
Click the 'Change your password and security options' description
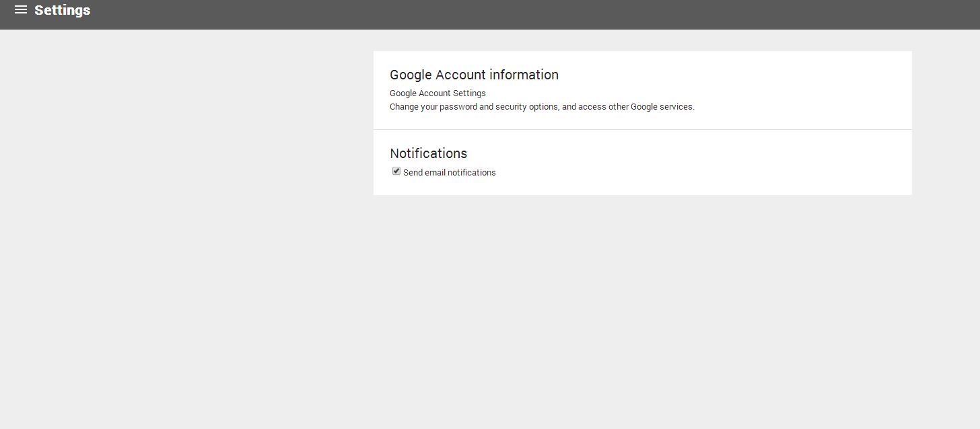(x=542, y=107)
